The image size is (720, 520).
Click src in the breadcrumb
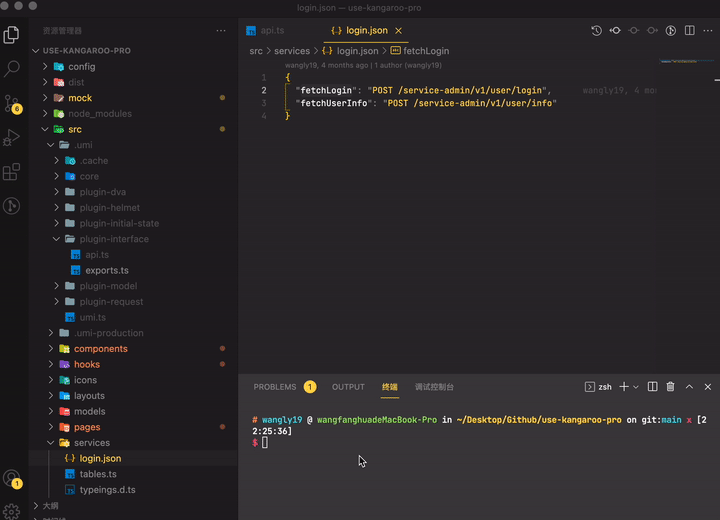256,51
